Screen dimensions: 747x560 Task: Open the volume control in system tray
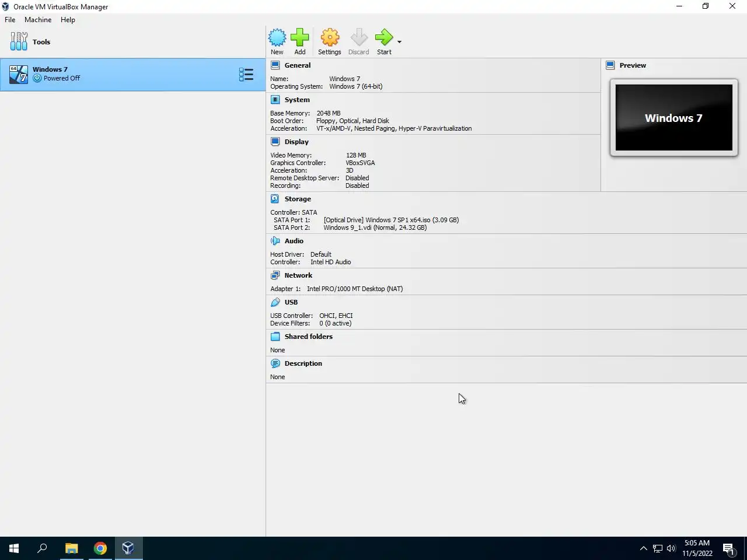click(x=671, y=548)
